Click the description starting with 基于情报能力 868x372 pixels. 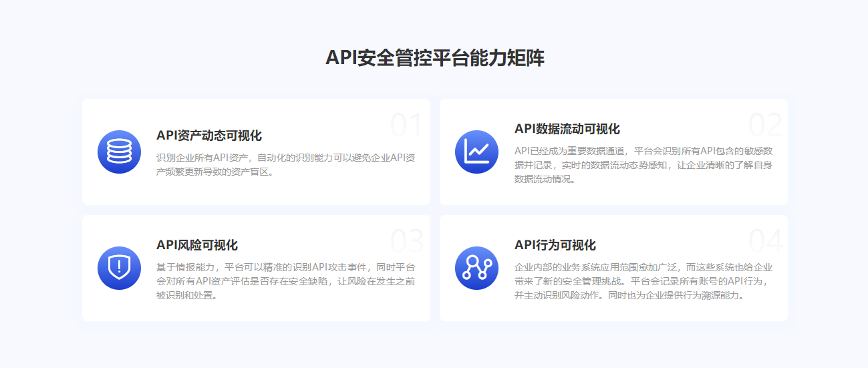(x=285, y=281)
